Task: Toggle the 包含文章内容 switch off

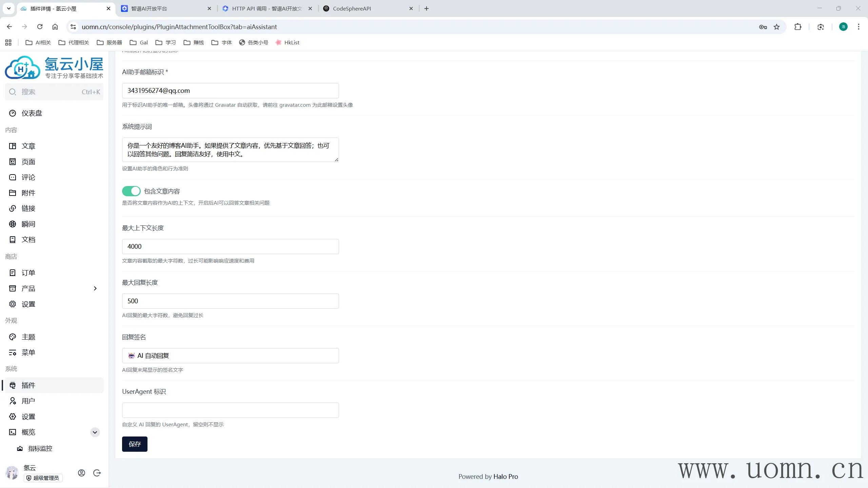Action: [x=131, y=191]
